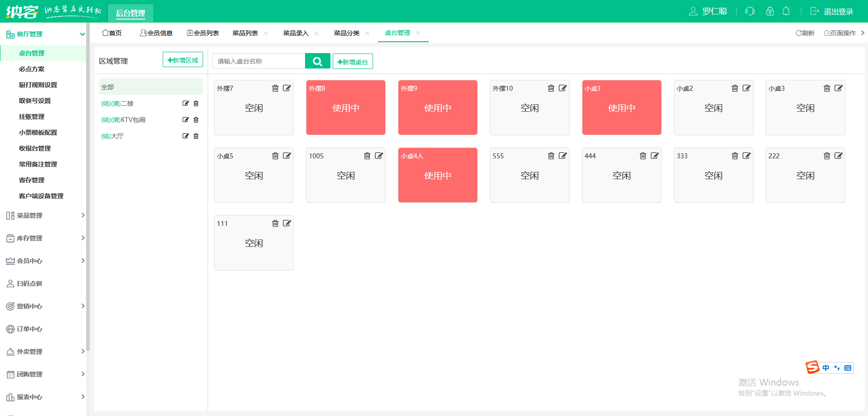Image resolution: width=868 pixels, height=416 pixels.
Task: Edit table 外摆10 using pencil icon
Action: (x=563, y=88)
